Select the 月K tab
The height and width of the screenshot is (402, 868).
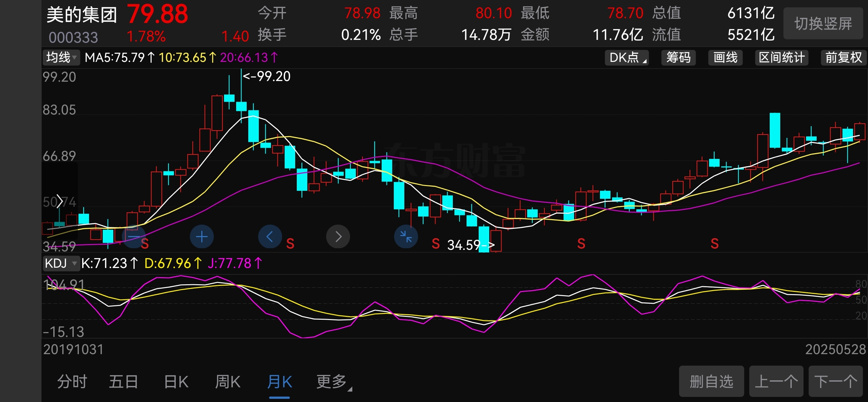[279, 382]
